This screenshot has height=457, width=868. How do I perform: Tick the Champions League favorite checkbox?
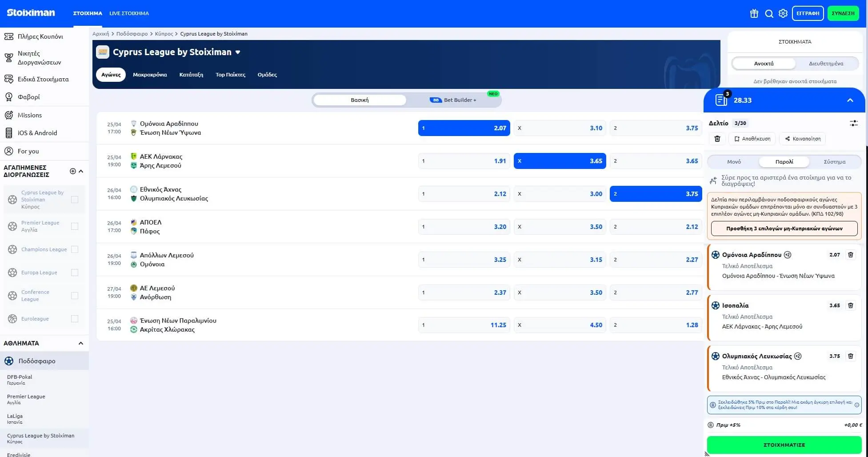pyautogui.click(x=75, y=249)
